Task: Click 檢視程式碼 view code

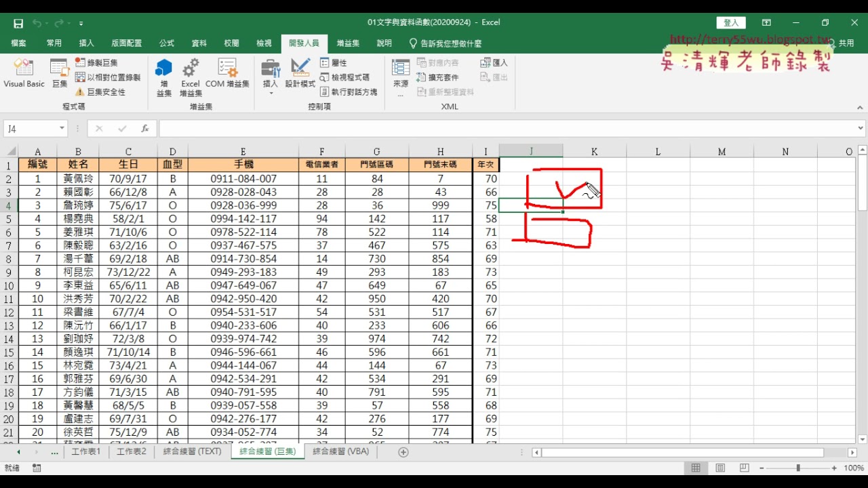Action: (345, 77)
